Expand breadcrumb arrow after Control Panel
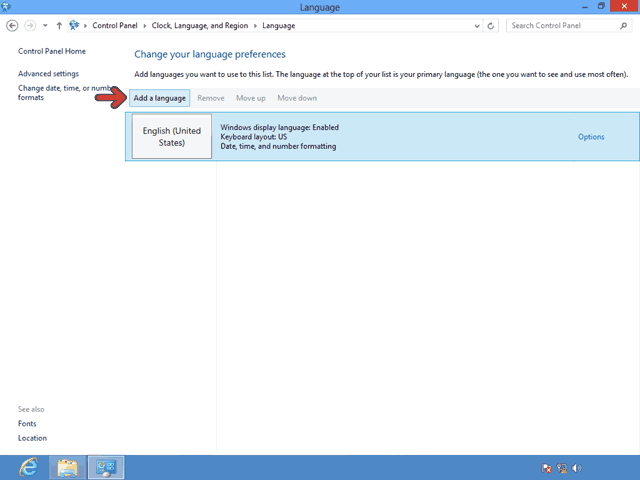 pos(144,26)
